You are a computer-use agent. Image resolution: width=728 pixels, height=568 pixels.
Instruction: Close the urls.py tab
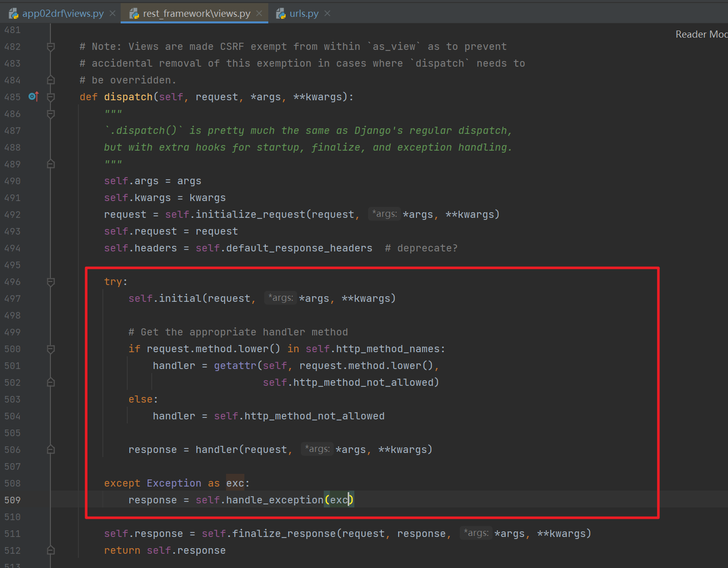(327, 13)
